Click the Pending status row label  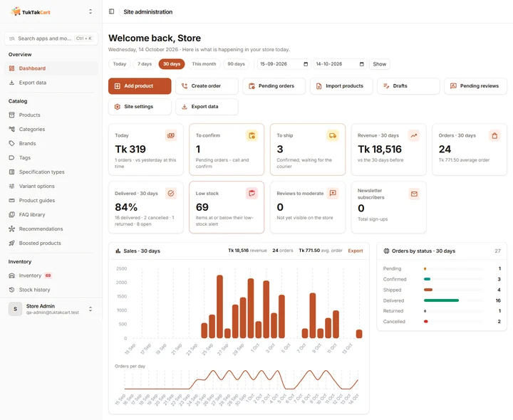click(392, 268)
